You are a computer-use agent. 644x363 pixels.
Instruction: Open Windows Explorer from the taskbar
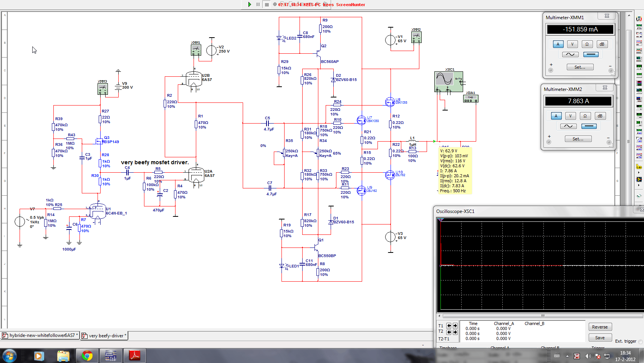(63, 356)
